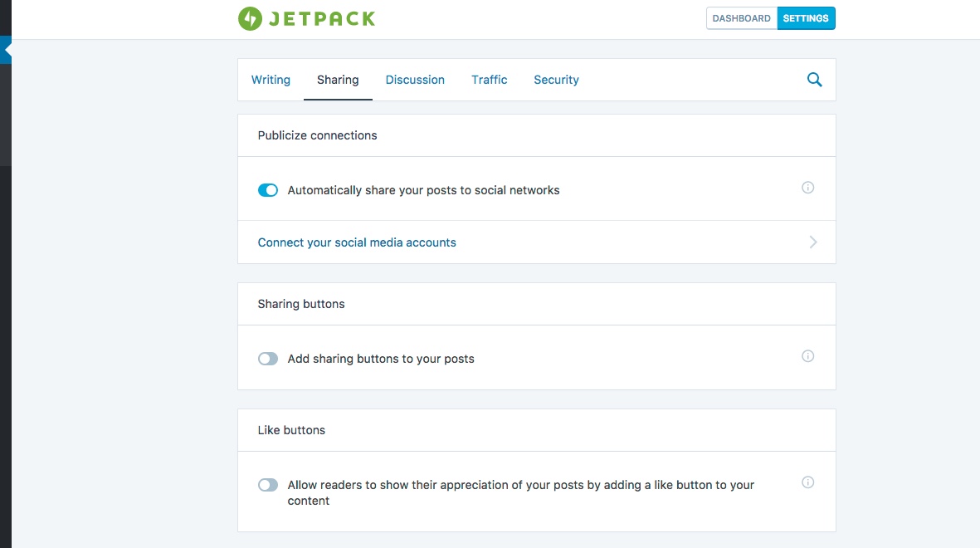Turn on like button for readers

click(268, 485)
